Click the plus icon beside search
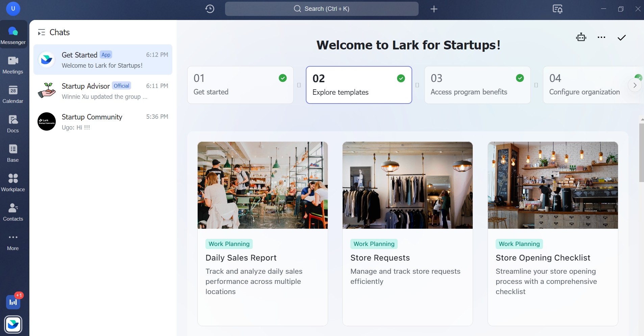The height and width of the screenshot is (336, 644). [434, 9]
